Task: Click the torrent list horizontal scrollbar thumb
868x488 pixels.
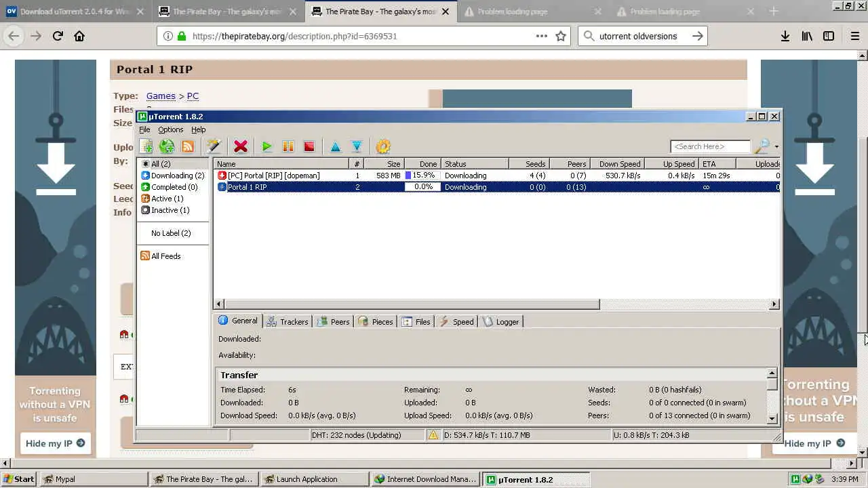Action: click(x=412, y=304)
